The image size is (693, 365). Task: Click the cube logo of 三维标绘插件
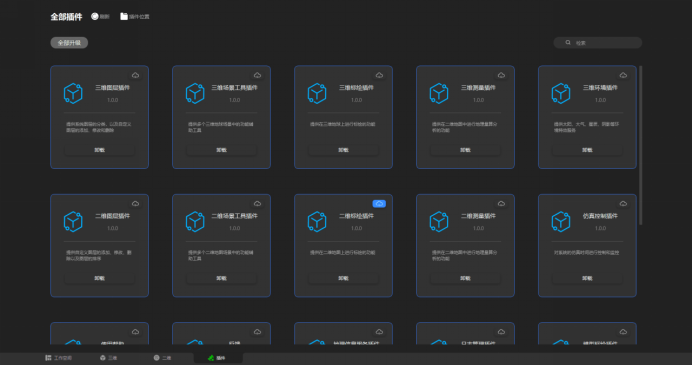pyautogui.click(x=317, y=93)
